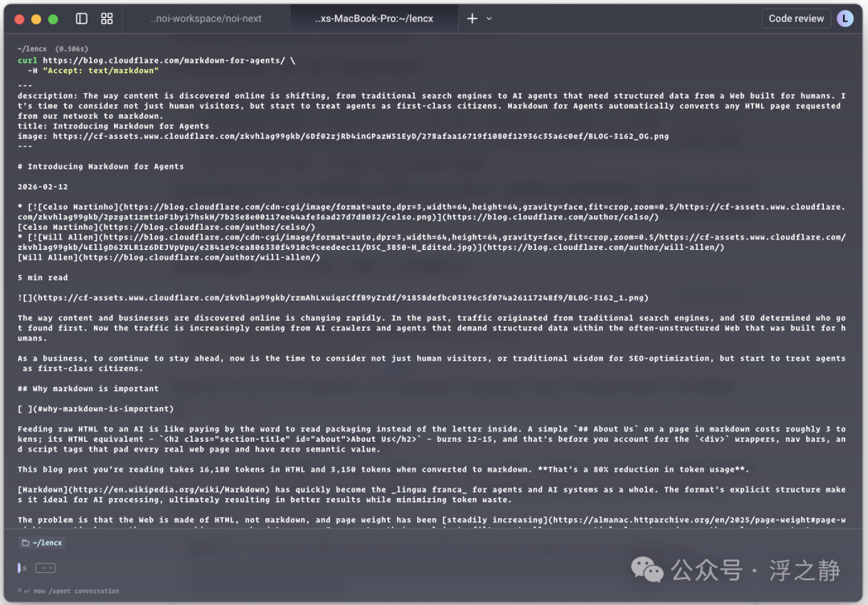Click the blog.cloudflare.com URL in the curl command
This screenshot has height=605, width=868.
(164, 61)
